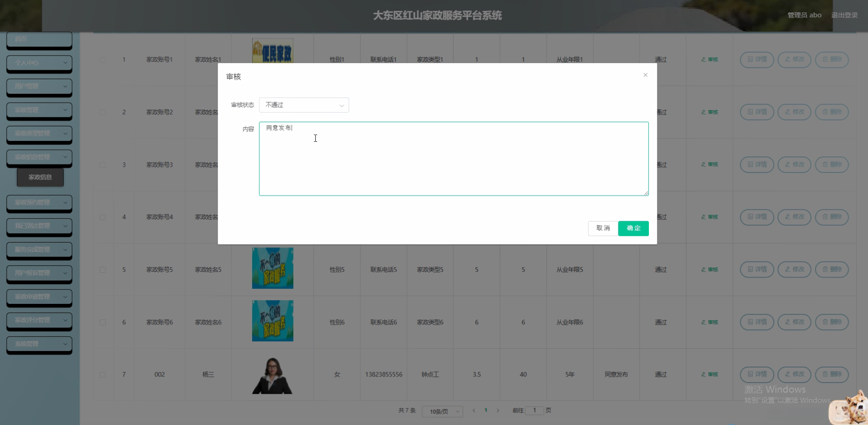
Task: Confirm the review with the 确定 button
Action: point(633,229)
